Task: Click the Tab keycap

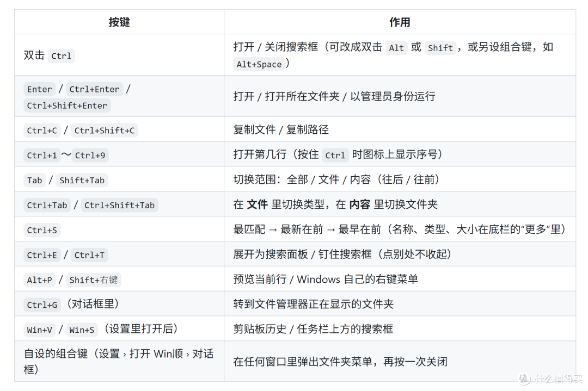Action: [x=34, y=180]
